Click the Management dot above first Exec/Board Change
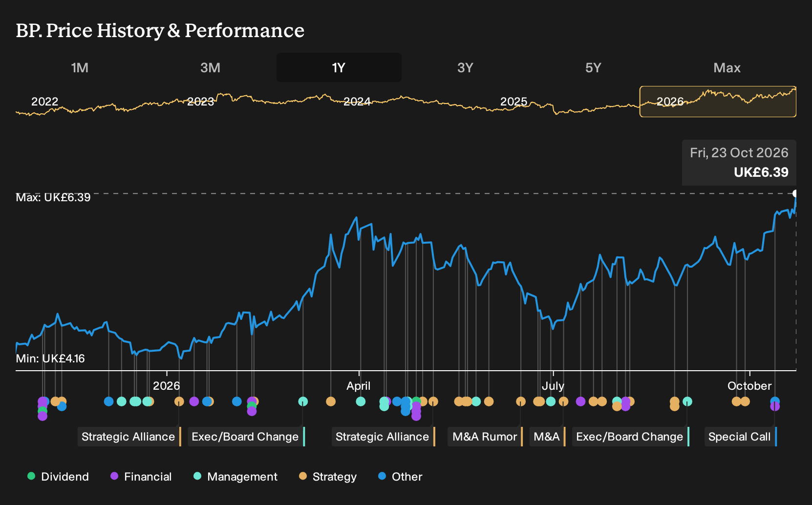The width and height of the screenshot is (812, 505). pyautogui.click(x=303, y=401)
